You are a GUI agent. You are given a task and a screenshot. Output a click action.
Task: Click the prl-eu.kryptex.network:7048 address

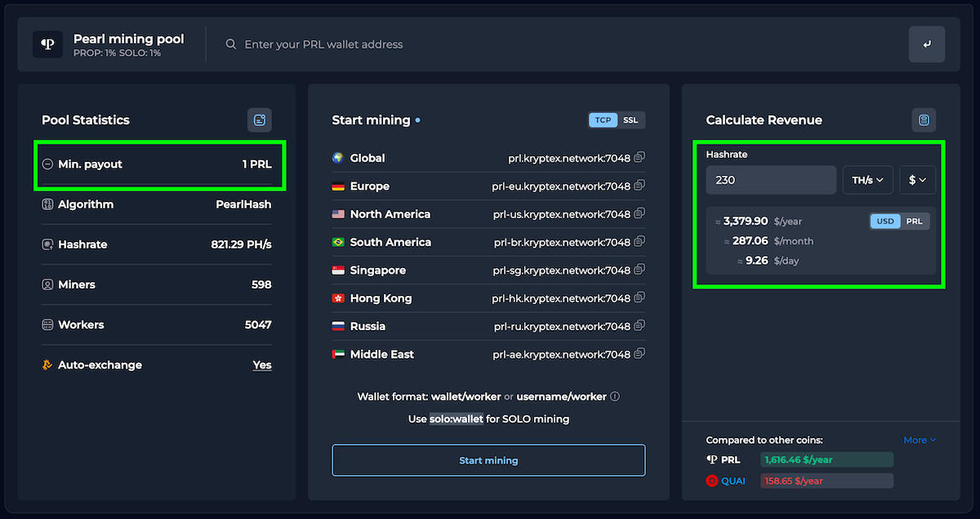coord(561,186)
